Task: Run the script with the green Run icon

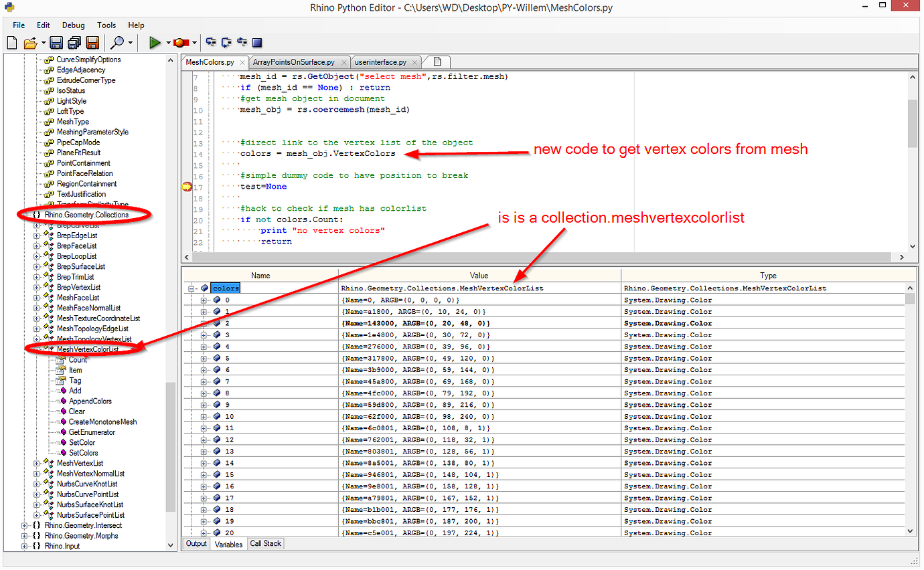Action: coord(155,41)
